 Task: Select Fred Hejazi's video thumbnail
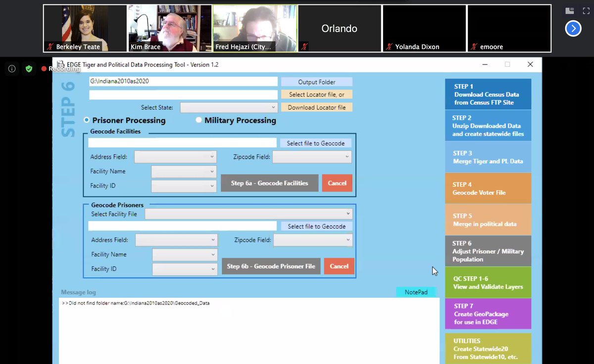254,28
